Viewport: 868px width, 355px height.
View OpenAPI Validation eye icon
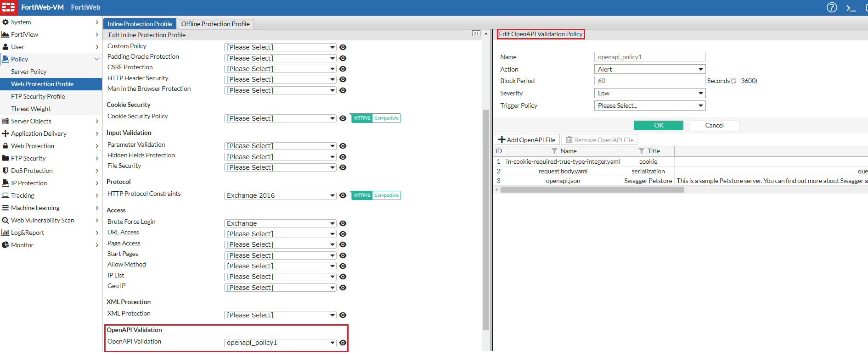(x=343, y=343)
